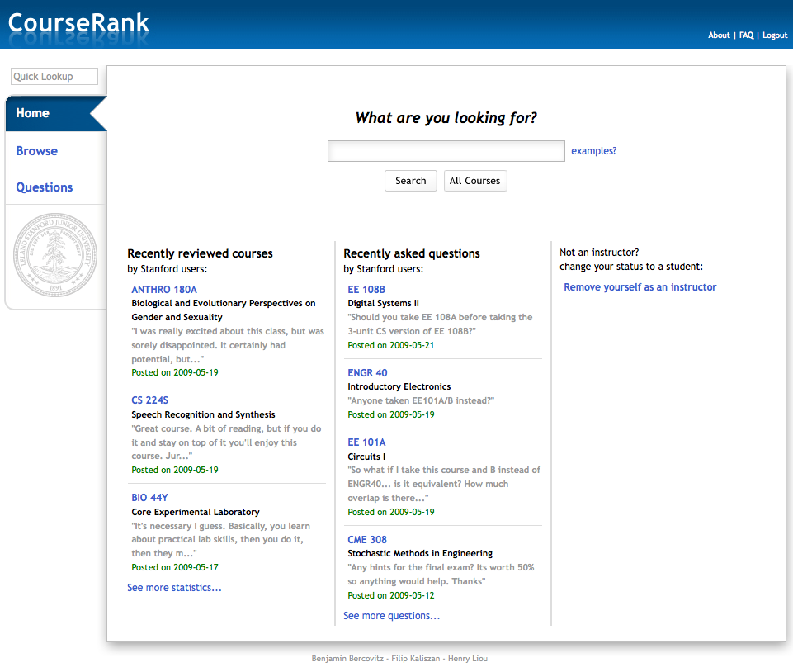This screenshot has width=793, height=672.
Task: Select the Home sidebar tab
Action: point(55,113)
